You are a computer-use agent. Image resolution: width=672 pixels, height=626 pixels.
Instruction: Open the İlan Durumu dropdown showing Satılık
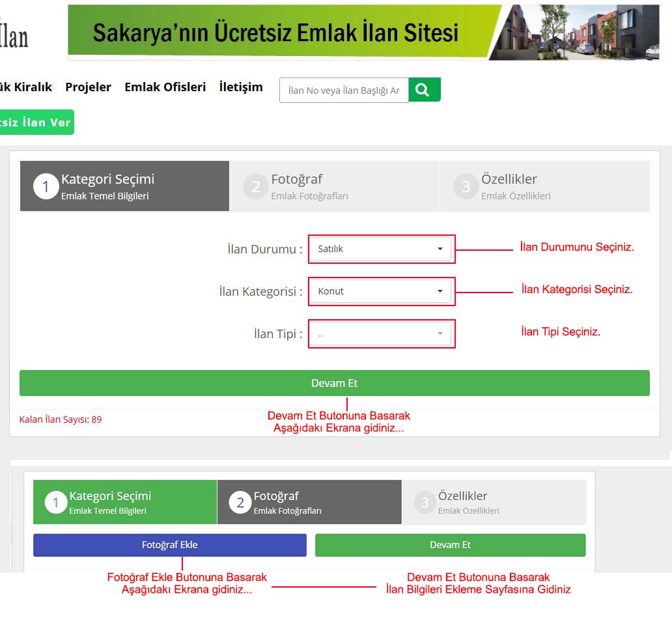380,249
